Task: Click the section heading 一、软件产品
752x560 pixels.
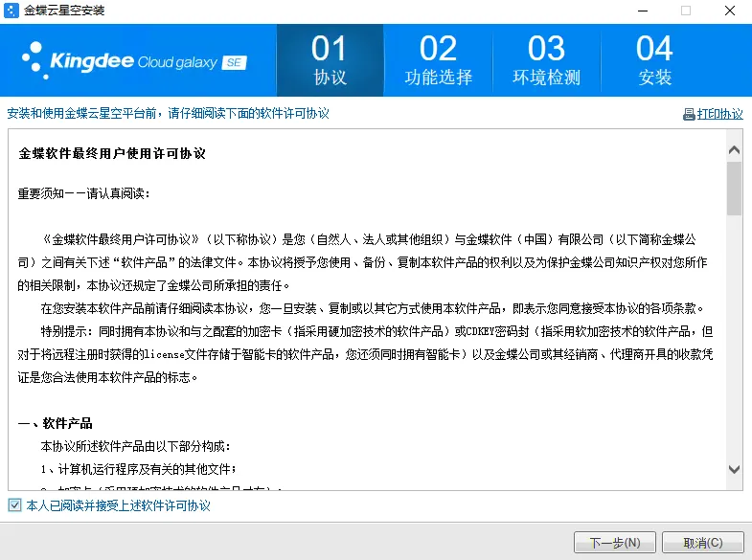Action: click(56, 423)
